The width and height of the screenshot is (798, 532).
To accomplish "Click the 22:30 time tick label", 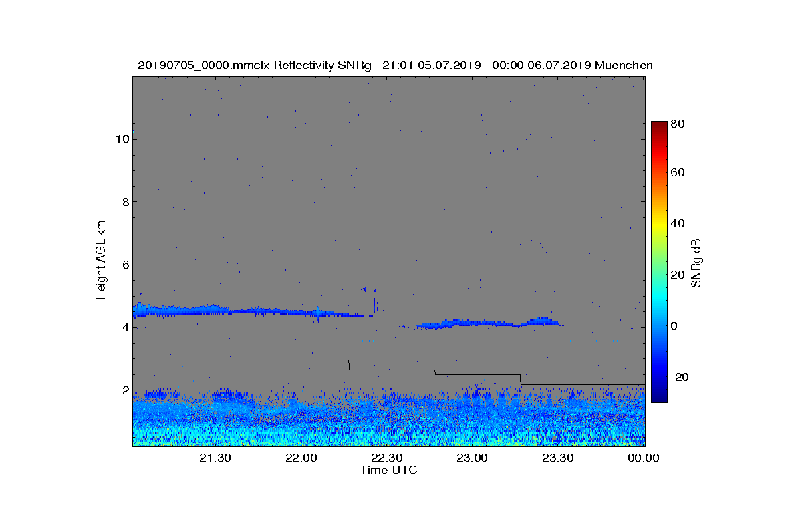I will pyautogui.click(x=386, y=458).
